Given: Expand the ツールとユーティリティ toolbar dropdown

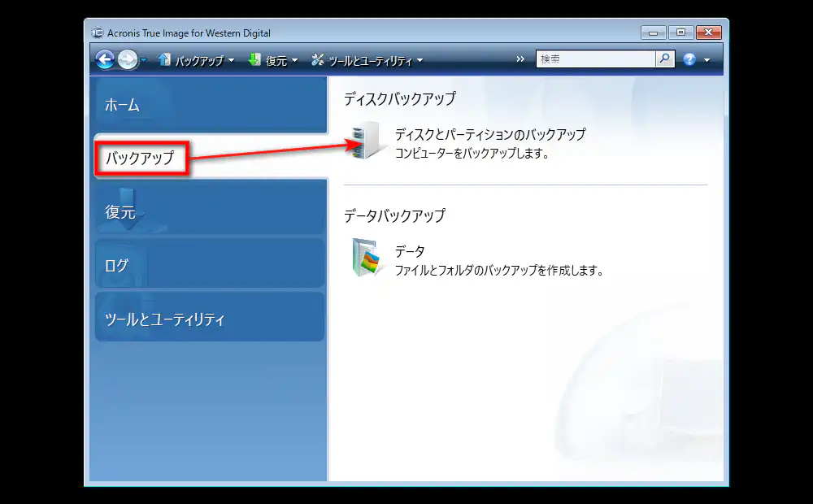Looking at the screenshot, I should (x=367, y=60).
